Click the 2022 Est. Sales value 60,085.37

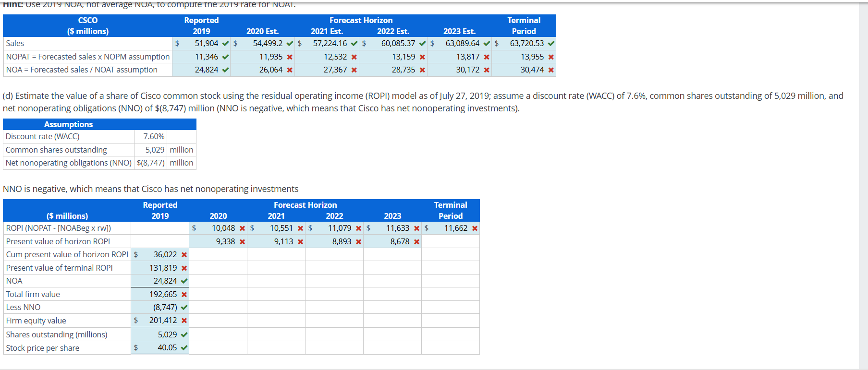pyautogui.click(x=398, y=43)
